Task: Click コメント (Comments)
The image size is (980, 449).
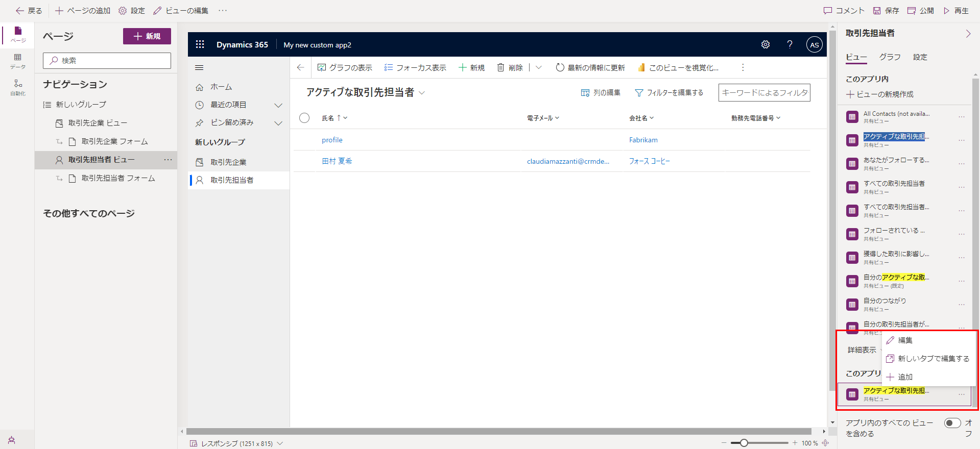Action: [844, 10]
